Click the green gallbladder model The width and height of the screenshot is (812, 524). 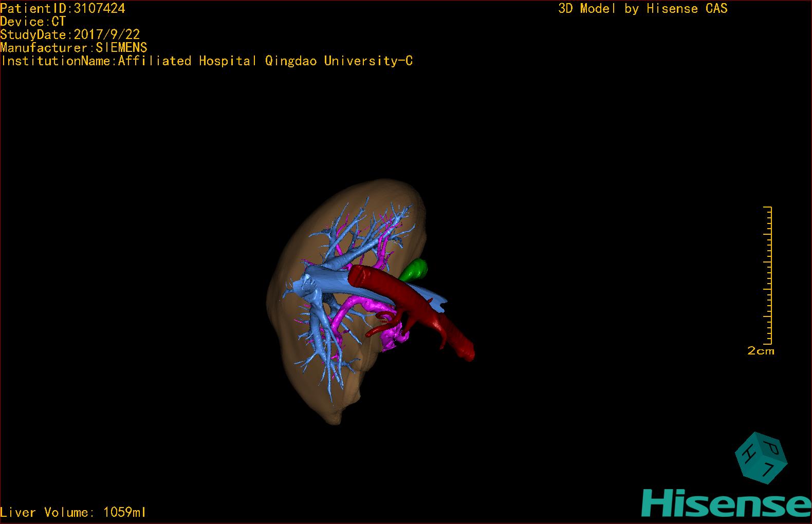coord(414,270)
